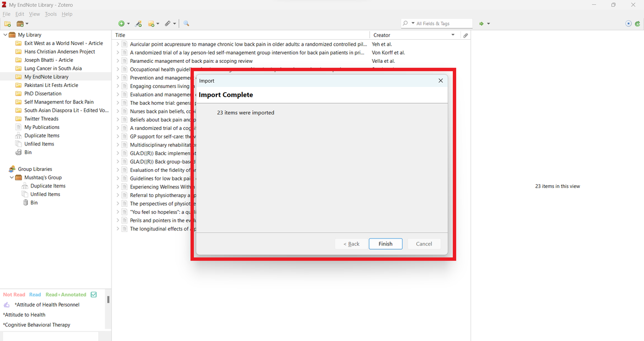Sort items by Title column header

tap(241, 35)
